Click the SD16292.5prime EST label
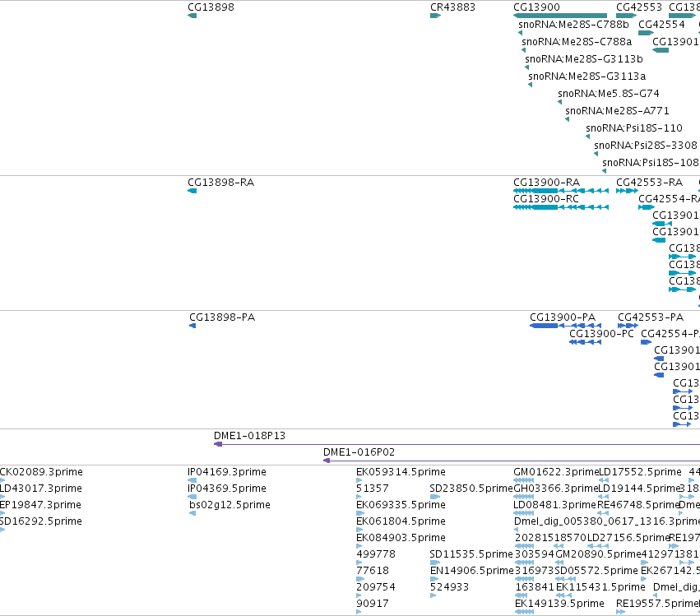 (40, 521)
